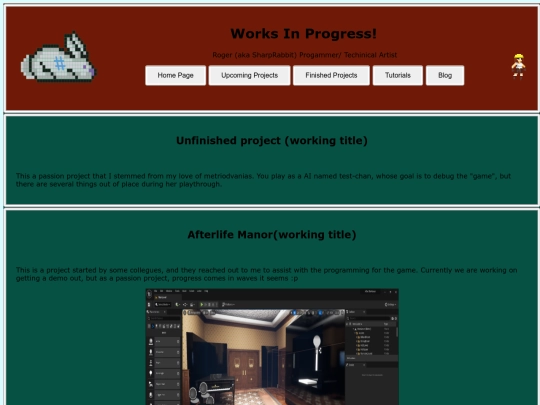Navigate to the Tutorials button

tap(398, 75)
